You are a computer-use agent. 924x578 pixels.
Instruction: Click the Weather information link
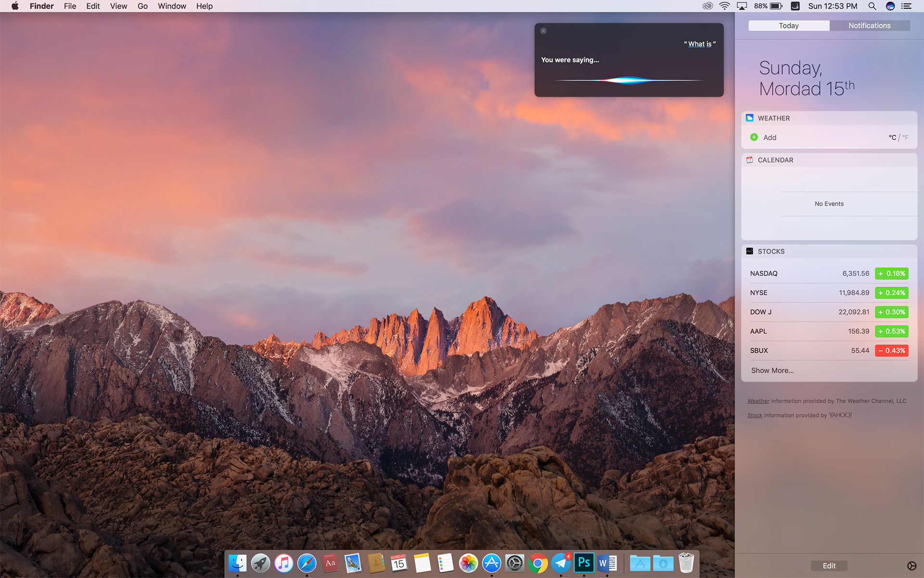[758, 400]
